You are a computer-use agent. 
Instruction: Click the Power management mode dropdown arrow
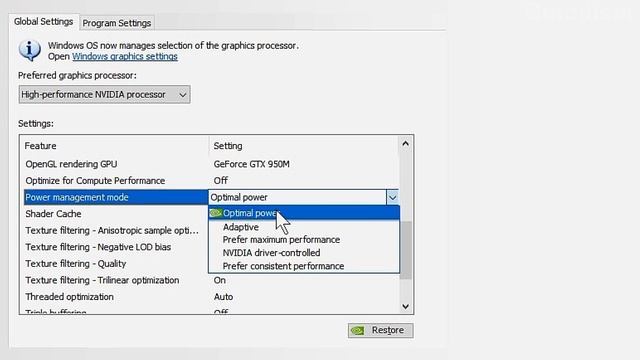click(x=392, y=198)
